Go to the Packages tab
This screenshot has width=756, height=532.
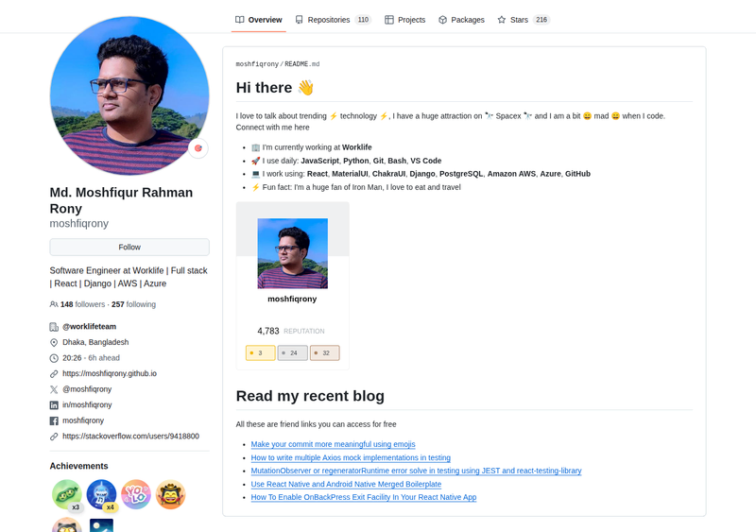click(x=461, y=20)
